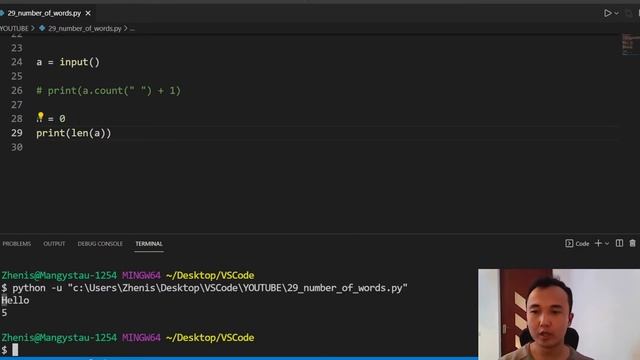Viewport: 640px width, 360px height.
Task: Click the 29_number_of_words.py breadcrumb item
Action: click(84, 29)
